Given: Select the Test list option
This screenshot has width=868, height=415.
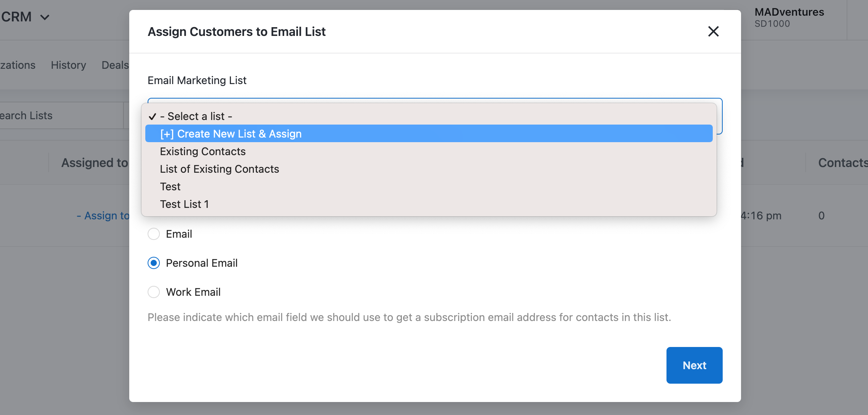Looking at the screenshot, I should [x=170, y=186].
